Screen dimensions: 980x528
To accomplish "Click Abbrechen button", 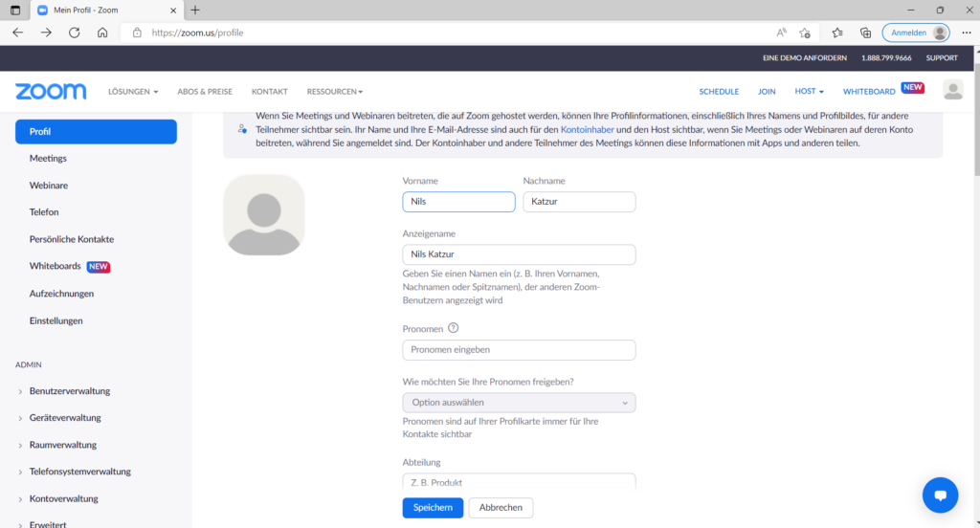I will coord(501,507).
